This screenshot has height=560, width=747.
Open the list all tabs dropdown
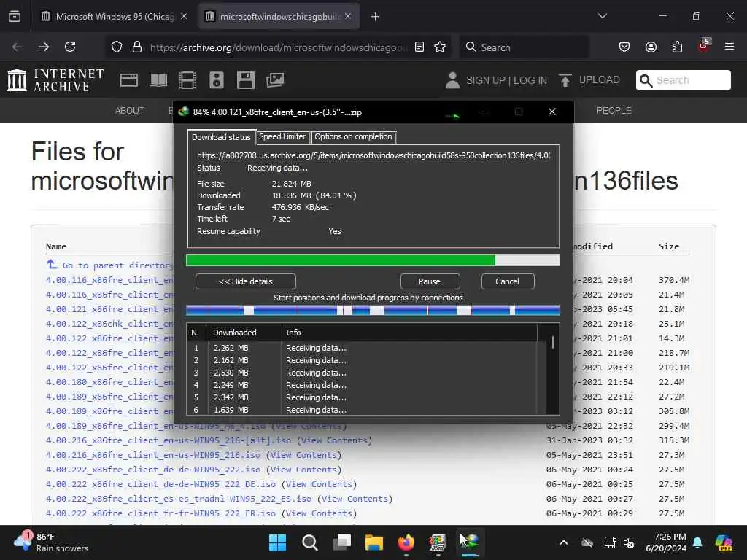click(603, 16)
